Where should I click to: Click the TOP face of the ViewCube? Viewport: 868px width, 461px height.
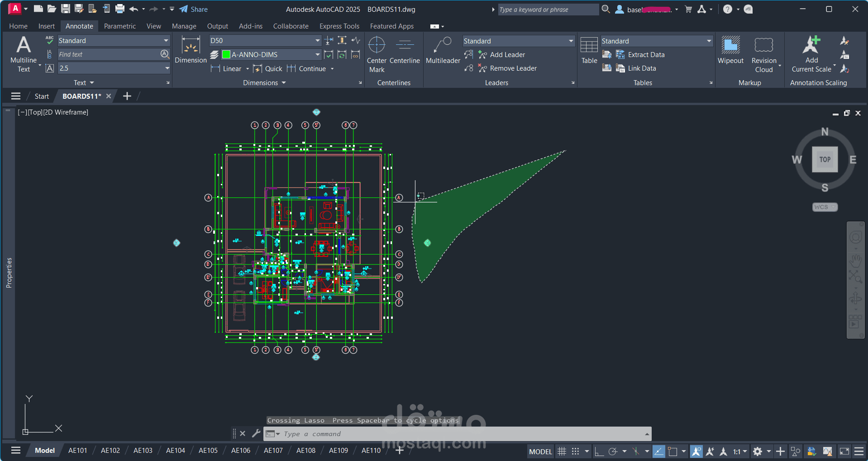[825, 159]
